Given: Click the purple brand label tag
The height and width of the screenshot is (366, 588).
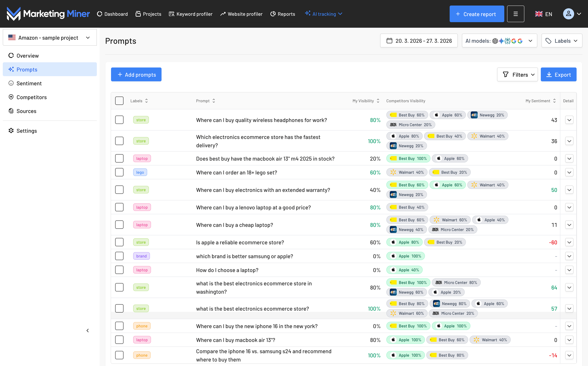Looking at the screenshot, I should point(141,256).
